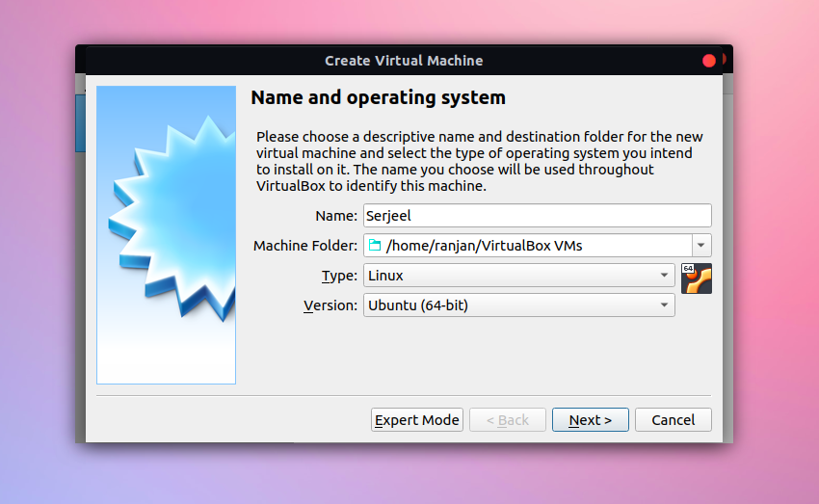Click the 'Version:' label

pos(330,305)
